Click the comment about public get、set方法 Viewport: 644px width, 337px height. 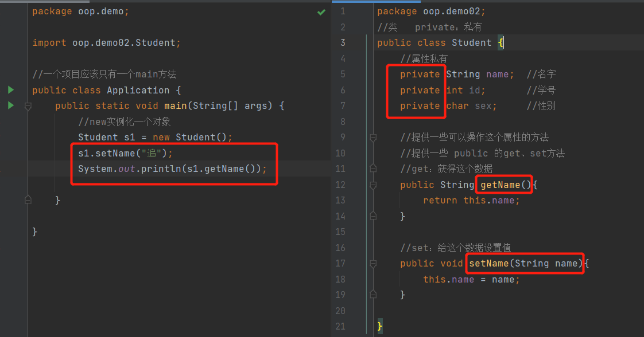[483, 154]
